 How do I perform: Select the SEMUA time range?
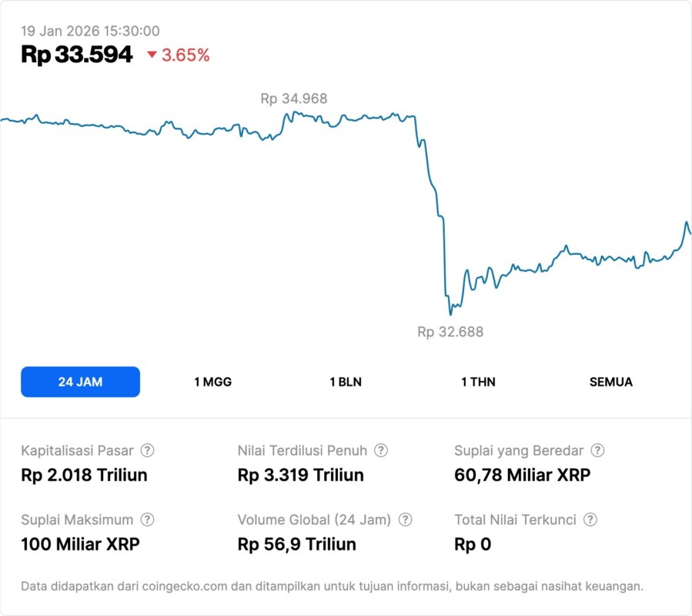point(611,382)
